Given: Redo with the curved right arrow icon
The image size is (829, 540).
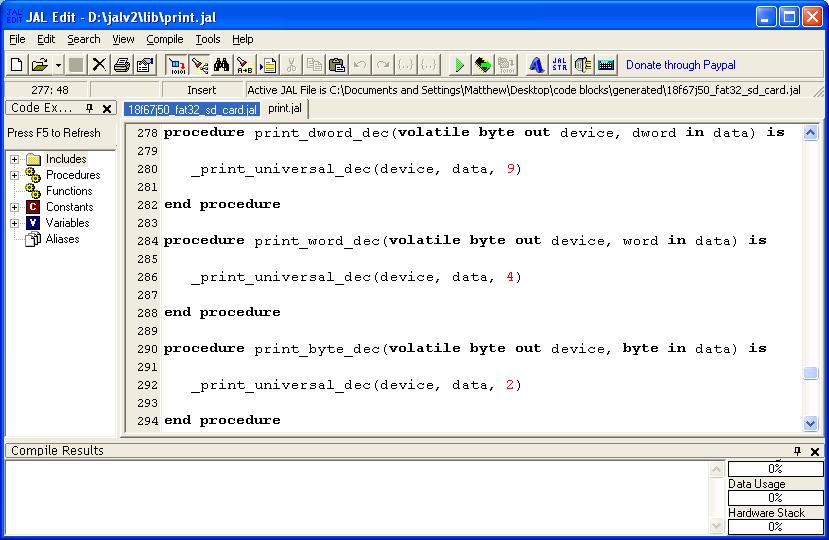Looking at the screenshot, I should coord(383,65).
